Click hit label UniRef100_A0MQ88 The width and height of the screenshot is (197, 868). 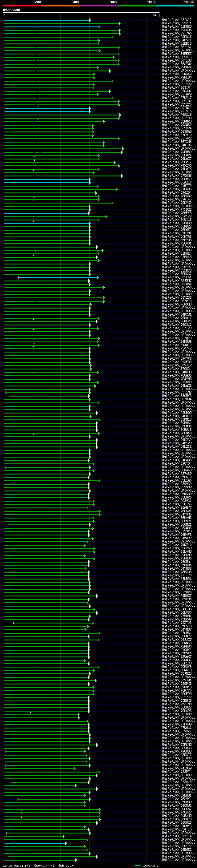(x=177, y=223)
